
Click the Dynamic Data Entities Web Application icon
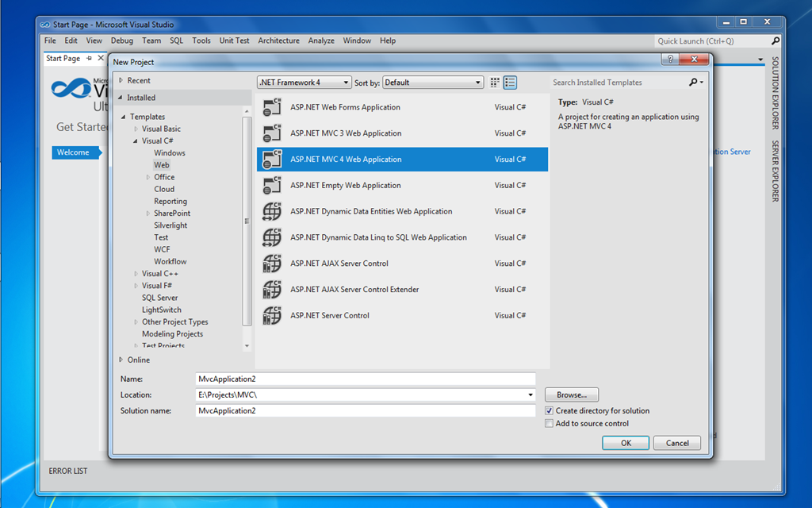tap(272, 211)
